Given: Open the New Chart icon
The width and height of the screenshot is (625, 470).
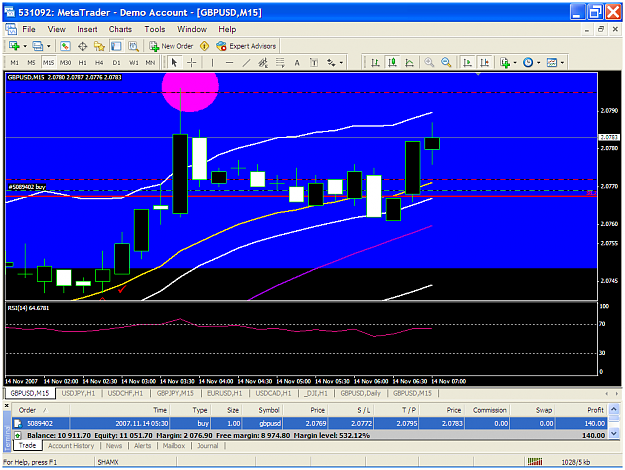Looking at the screenshot, I should 14,46.
